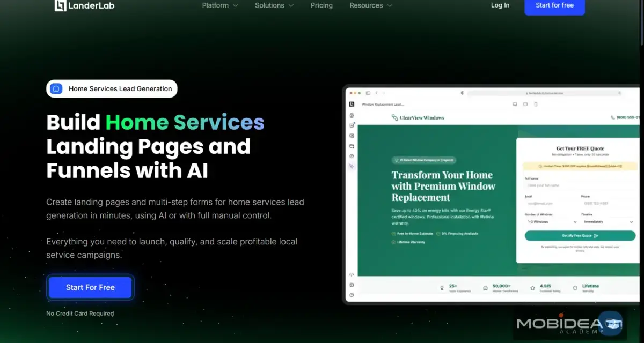
Task: Toggle the browser sidebar icon in the preview window
Action: point(368,93)
